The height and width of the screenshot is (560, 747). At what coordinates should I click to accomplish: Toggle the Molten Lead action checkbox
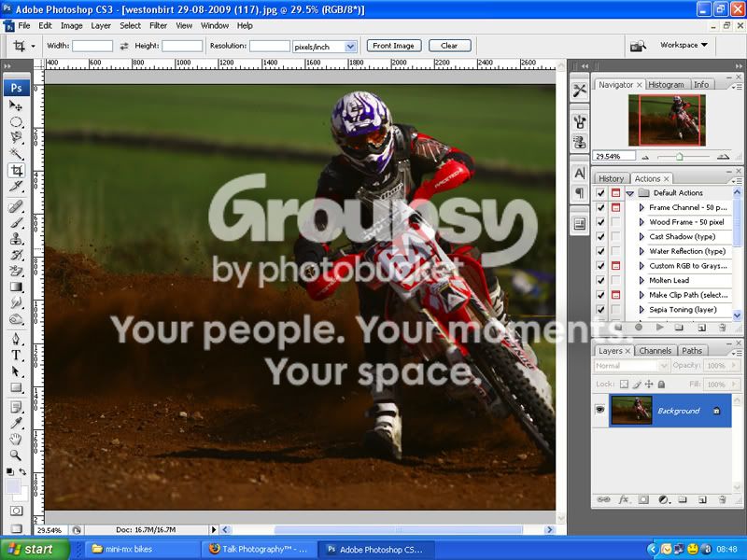pos(600,281)
